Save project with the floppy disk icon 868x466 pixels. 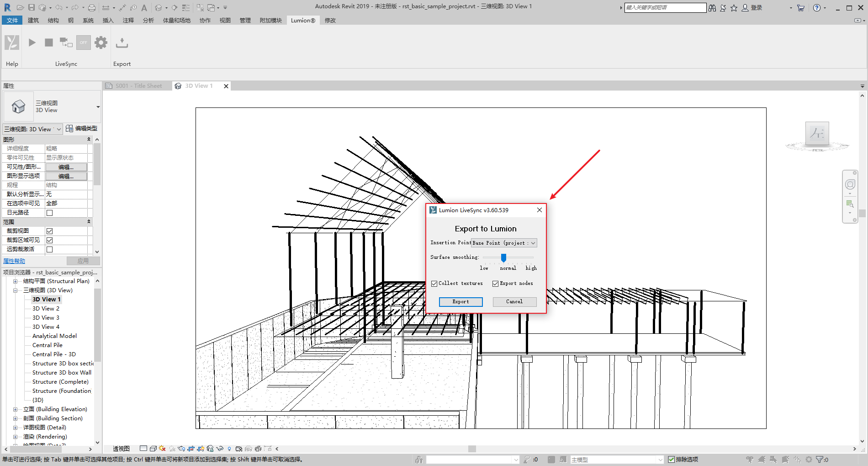pos(31,7)
